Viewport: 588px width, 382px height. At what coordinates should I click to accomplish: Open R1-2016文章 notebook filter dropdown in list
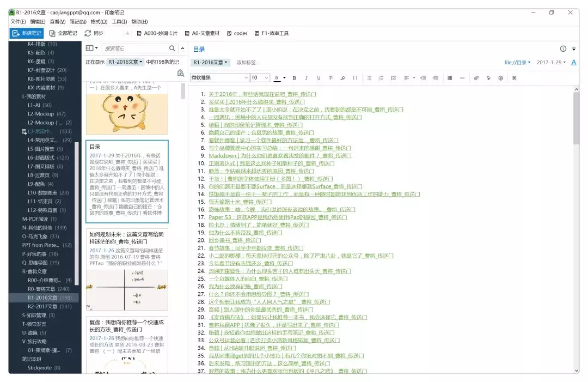[125, 62]
